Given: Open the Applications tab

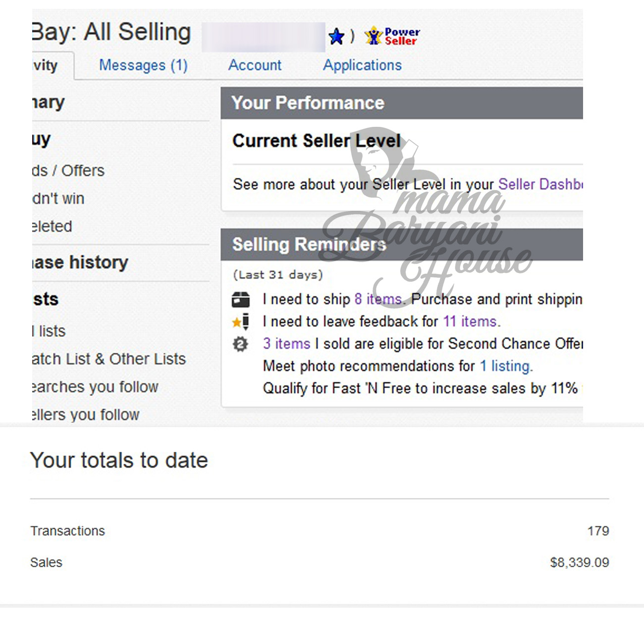Looking at the screenshot, I should tap(362, 65).
